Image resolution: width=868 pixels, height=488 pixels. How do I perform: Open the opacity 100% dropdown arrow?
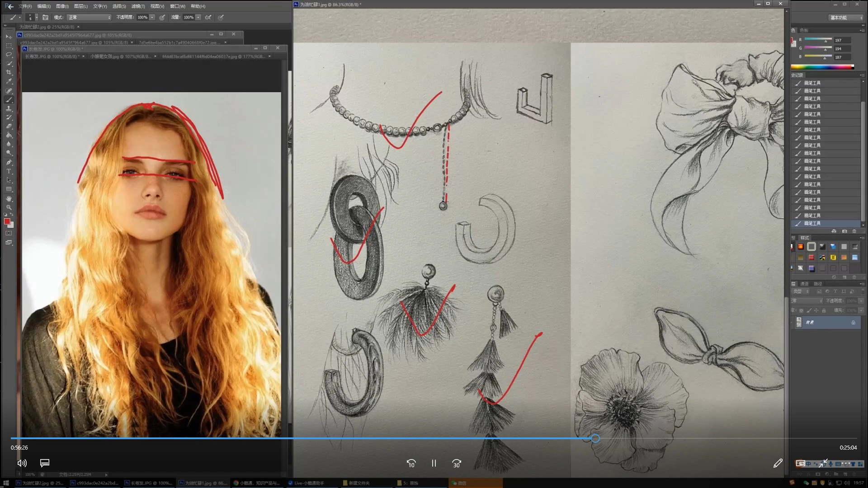[152, 17]
